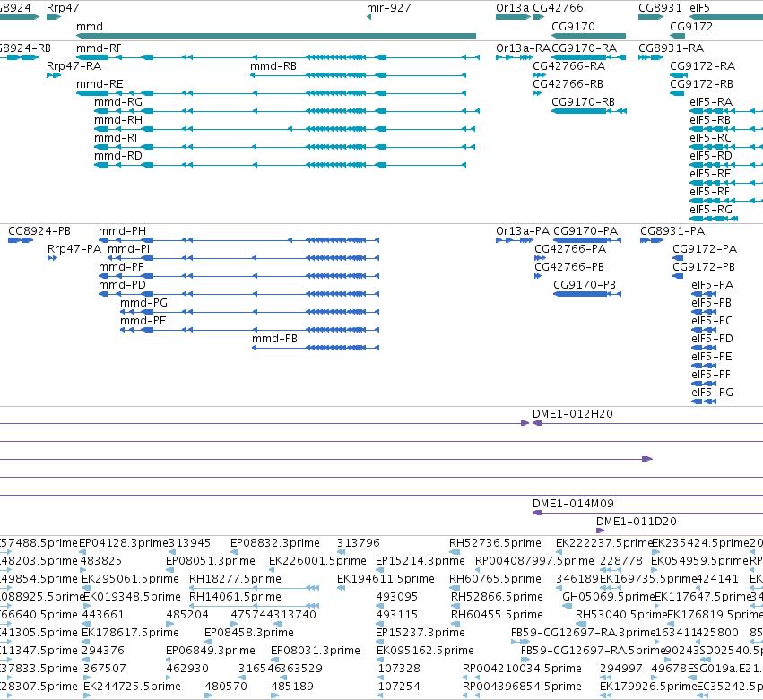Viewport: 763px width, 700px height.
Task: Select the mmd-RE transcript label
Action: click(100, 84)
